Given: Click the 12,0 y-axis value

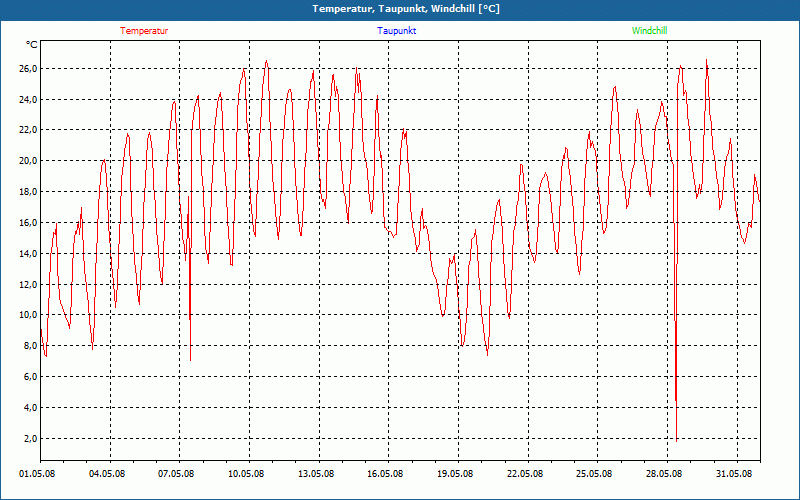Looking at the screenshot, I should pyautogui.click(x=29, y=284).
